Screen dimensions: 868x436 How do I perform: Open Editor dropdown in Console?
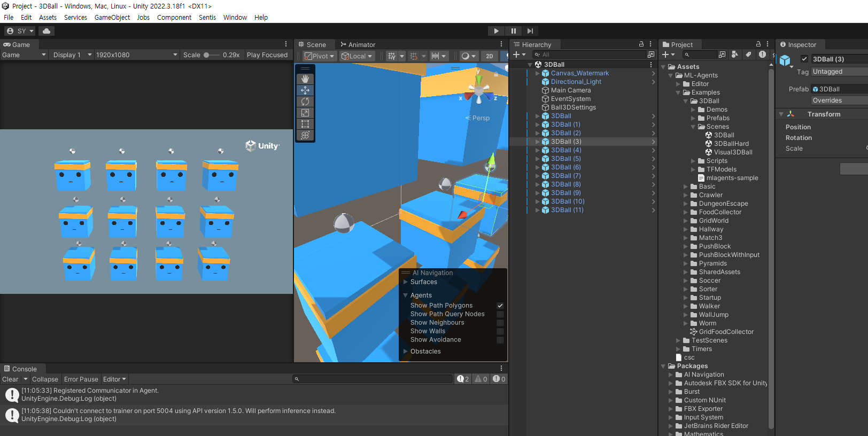pos(114,379)
